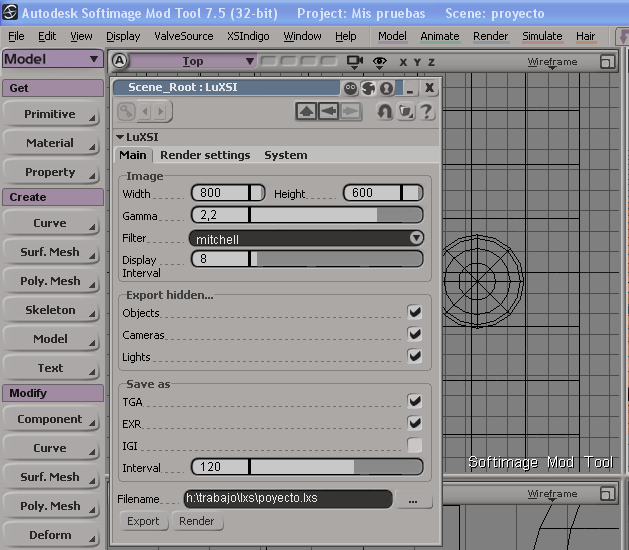The height and width of the screenshot is (550, 629).
Task: Click the Height value field
Action: click(x=372, y=193)
